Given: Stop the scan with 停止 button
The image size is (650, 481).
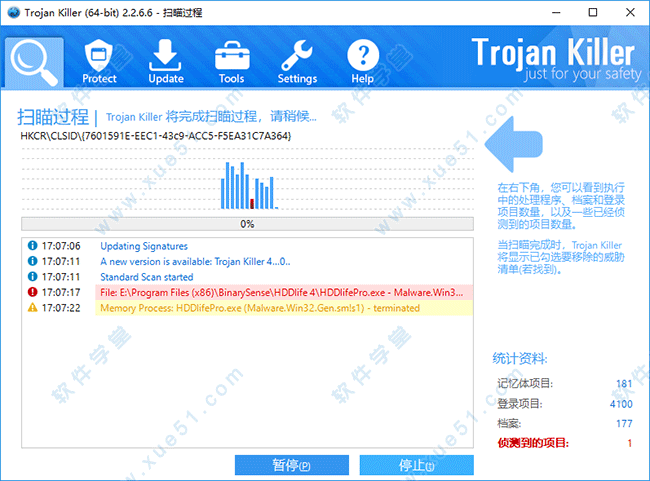Looking at the screenshot, I should pyautogui.click(x=416, y=465).
